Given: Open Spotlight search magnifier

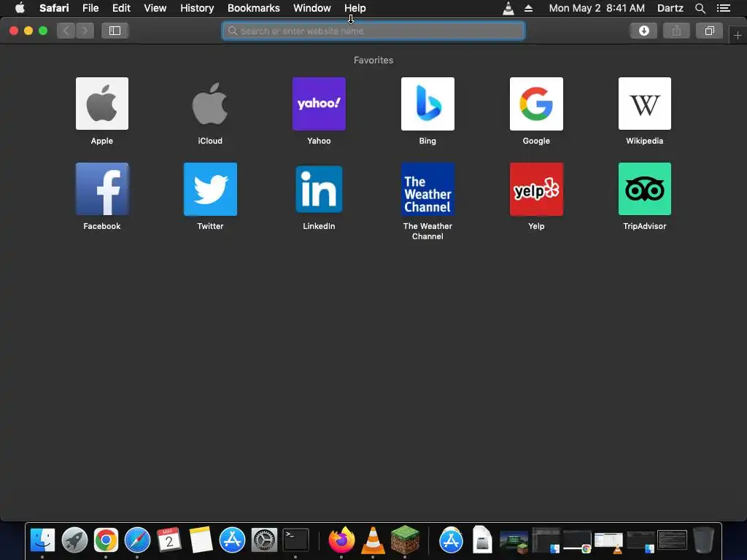Looking at the screenshot, I should click(700, 8).
